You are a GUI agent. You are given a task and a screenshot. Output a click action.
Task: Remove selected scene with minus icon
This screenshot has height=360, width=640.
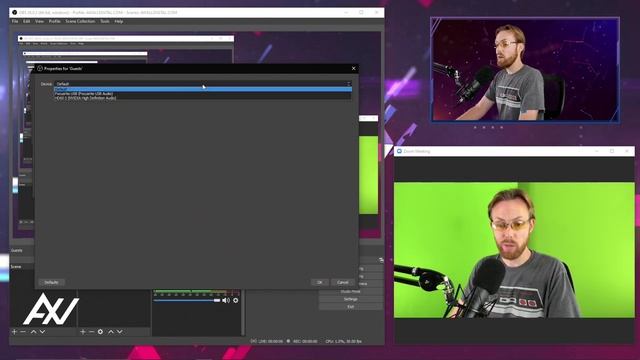click(23, 332)
